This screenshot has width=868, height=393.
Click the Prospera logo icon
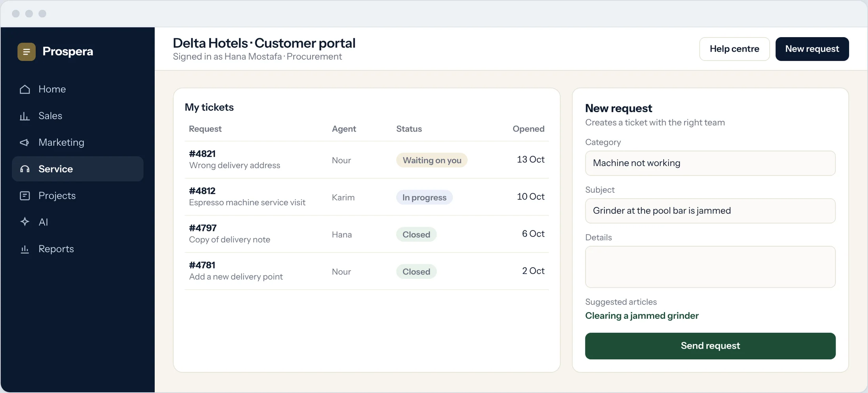tap(26, 52)
